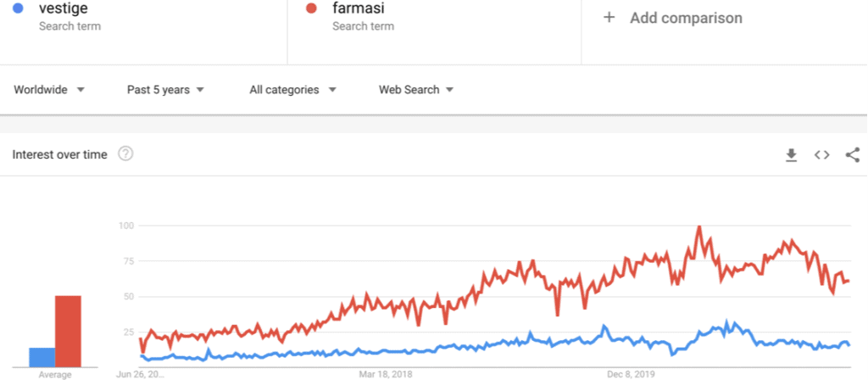
Task: Open the Past 5 years time range dropdown
Action: click(x=165, y=90)
